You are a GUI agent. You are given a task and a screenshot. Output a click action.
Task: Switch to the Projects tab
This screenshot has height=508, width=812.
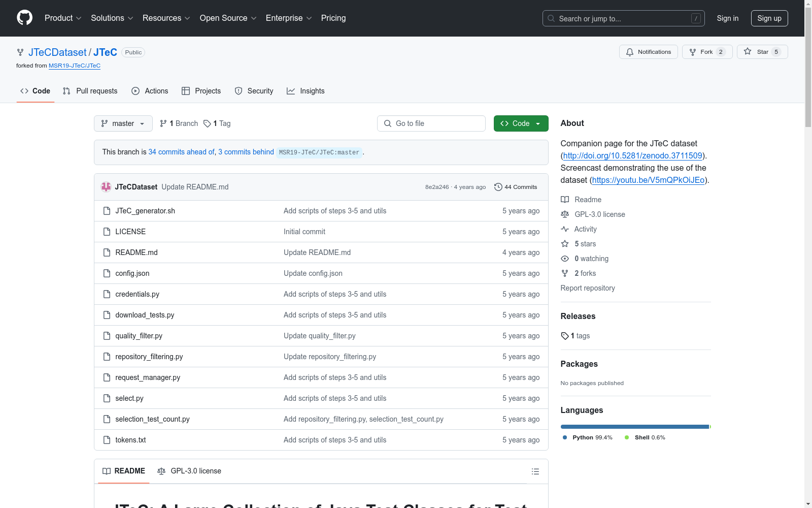[x=201, y=91]
